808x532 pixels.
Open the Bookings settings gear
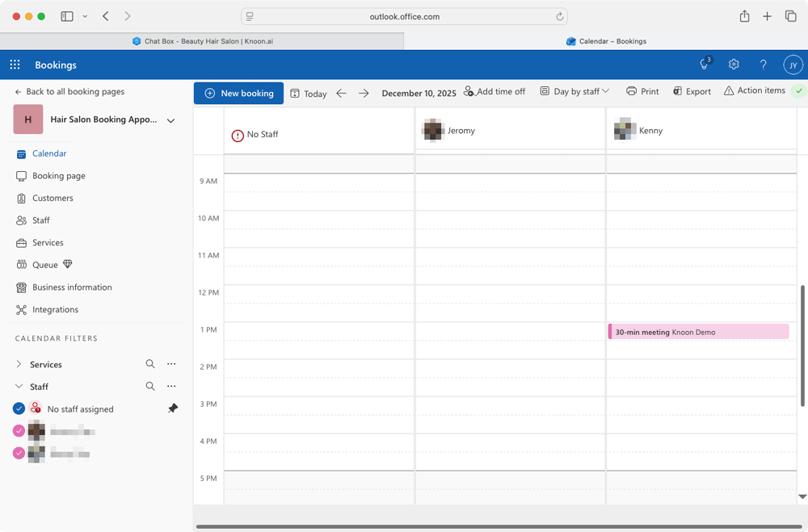734,65
